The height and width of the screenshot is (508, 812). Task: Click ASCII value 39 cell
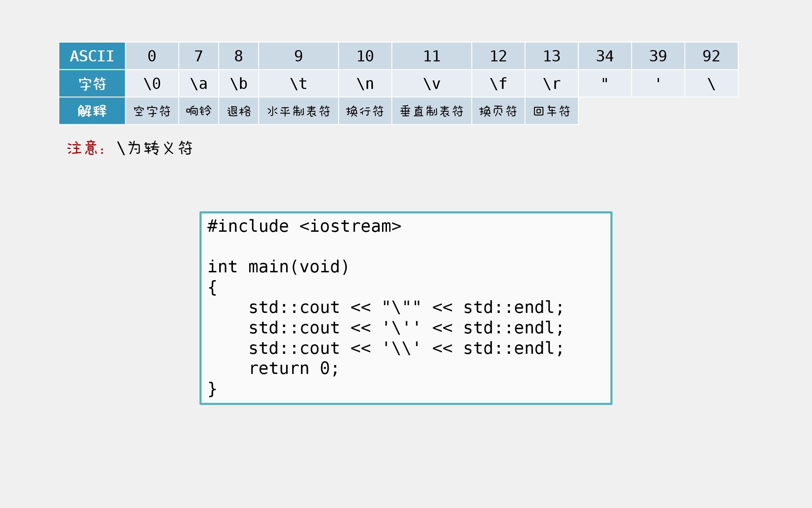point(658,56)
